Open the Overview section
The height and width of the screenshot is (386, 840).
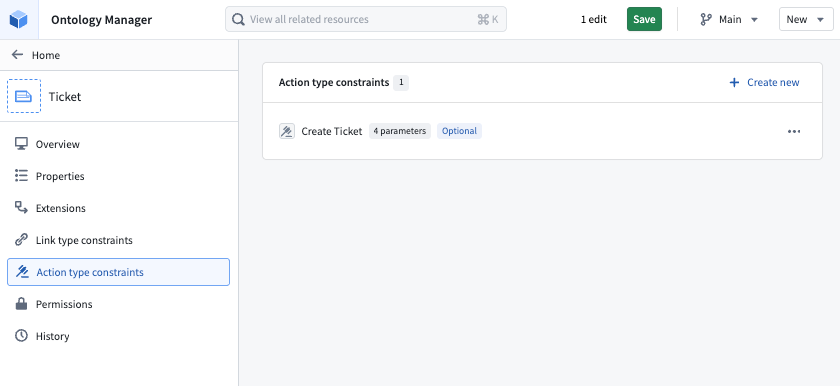118,144
